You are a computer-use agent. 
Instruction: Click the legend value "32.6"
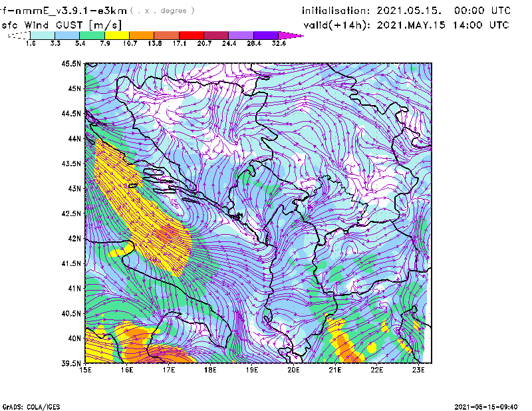[x=279, y=43]
